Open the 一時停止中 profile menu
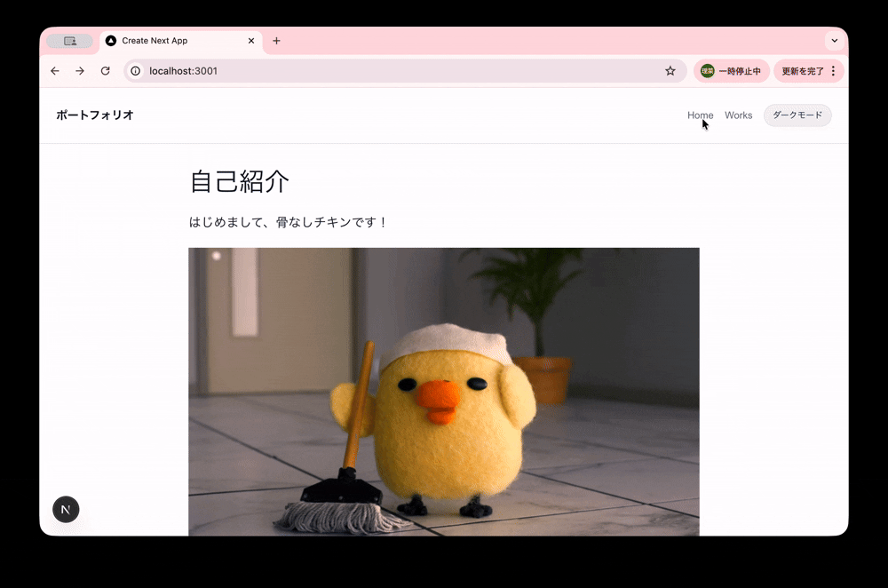 pos(731,71)
